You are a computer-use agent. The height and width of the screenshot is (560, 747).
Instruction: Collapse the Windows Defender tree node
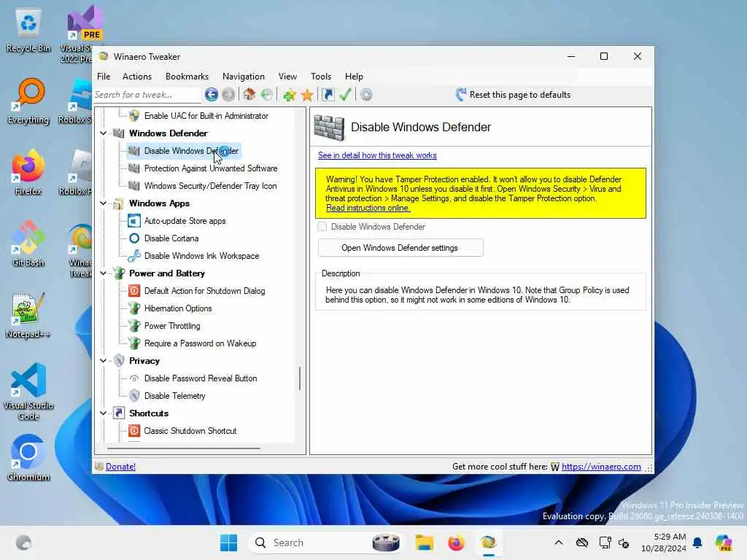pos(103,133)
